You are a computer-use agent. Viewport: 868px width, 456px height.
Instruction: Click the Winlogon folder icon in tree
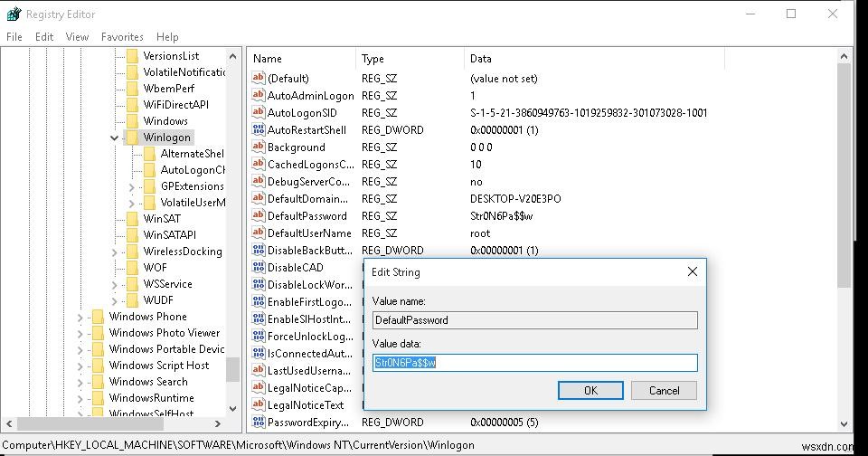coord(132,138)
